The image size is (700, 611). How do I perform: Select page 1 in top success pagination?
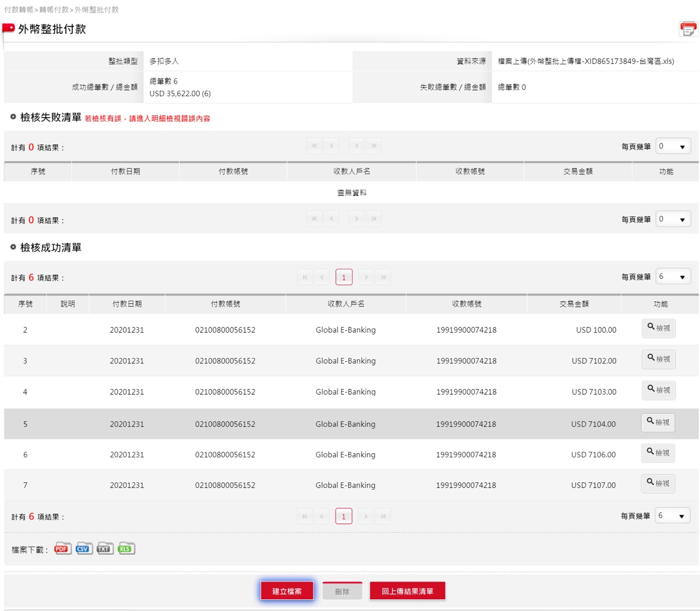(x=344, y=278)
